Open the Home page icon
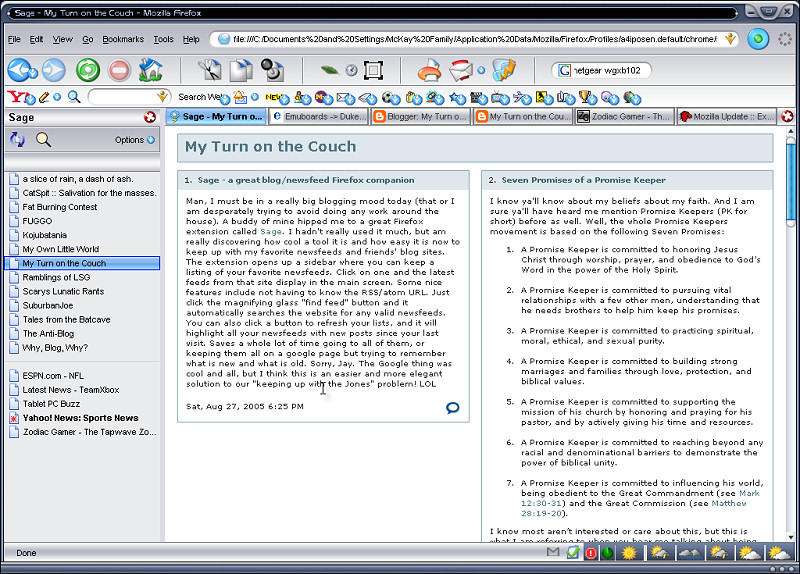 tap(151, 70)
